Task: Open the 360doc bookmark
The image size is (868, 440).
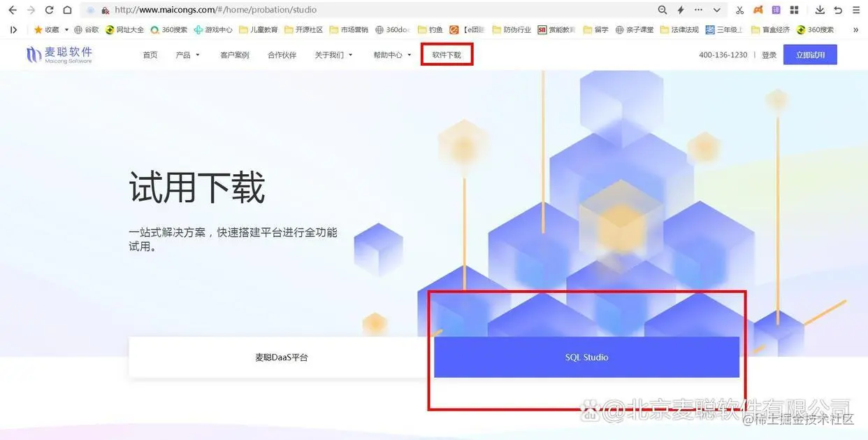Action: click(393, 29)
